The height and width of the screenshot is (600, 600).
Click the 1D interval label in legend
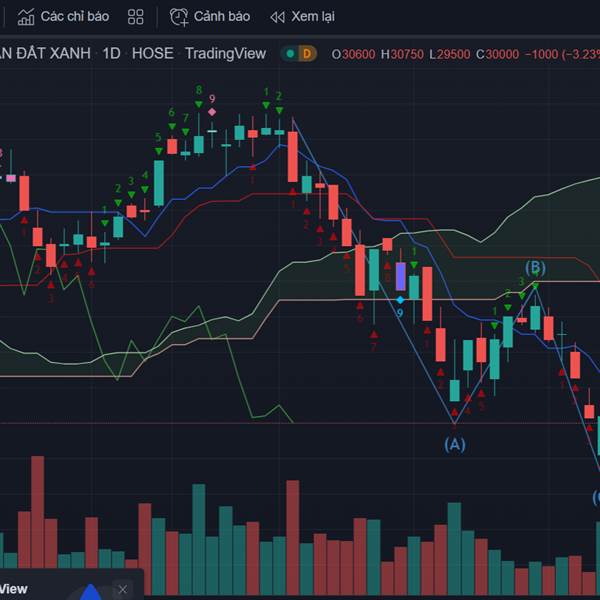coord(111,54)
